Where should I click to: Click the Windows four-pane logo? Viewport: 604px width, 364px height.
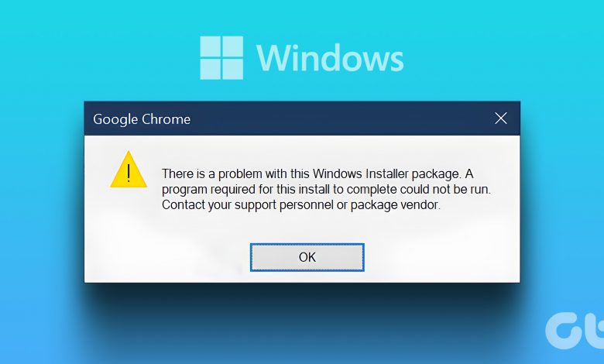[221, 58]
